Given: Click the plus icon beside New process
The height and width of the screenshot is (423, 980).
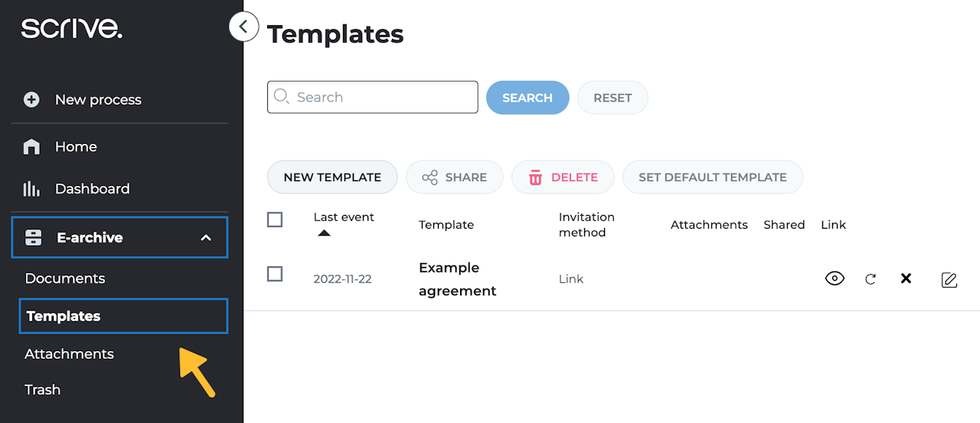Looking at the screenshot, I should [31, 99].
